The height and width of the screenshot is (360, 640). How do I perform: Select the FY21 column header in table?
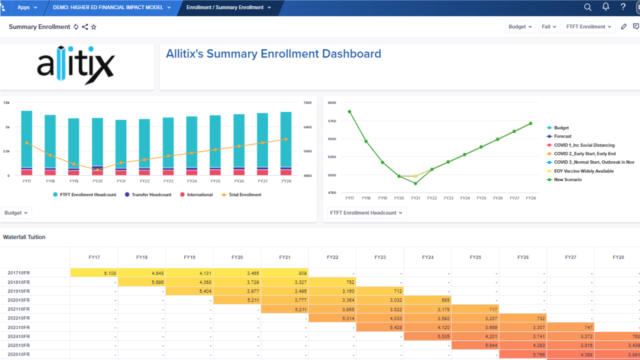pos(284,258)
